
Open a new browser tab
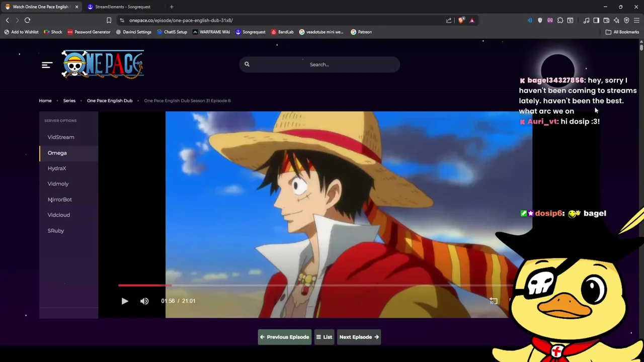(x=172, y=7)
